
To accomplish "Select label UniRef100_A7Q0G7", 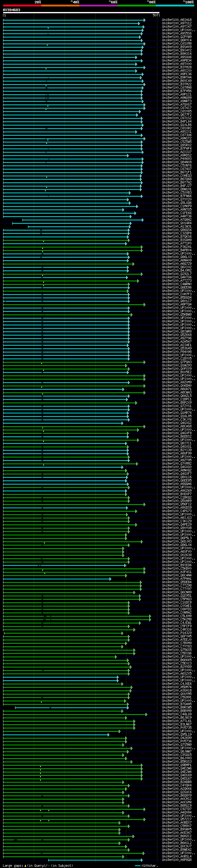I will 177,104.
